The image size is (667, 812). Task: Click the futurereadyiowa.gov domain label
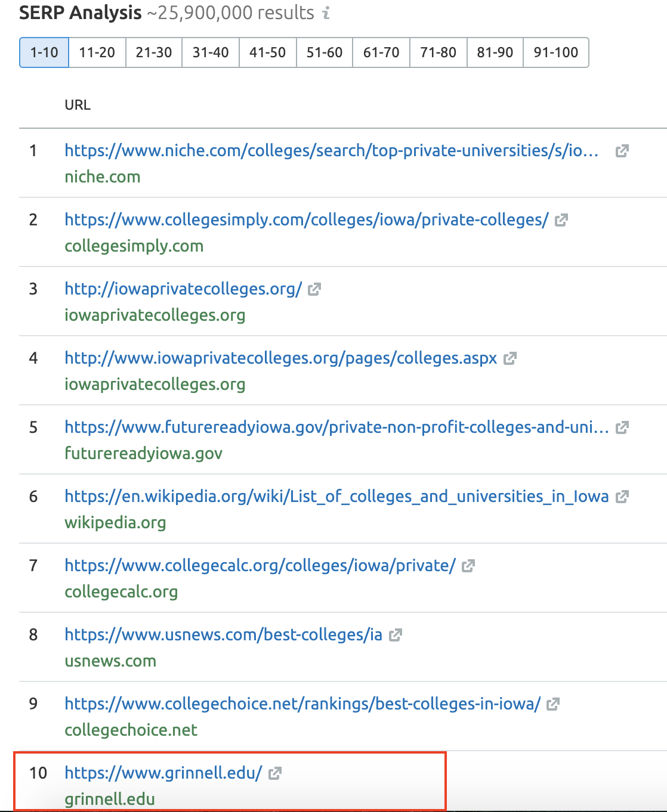click(144, 454)
